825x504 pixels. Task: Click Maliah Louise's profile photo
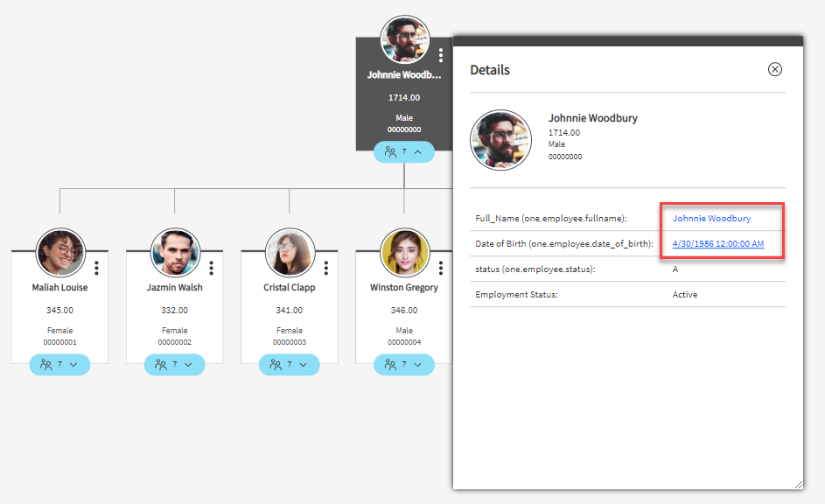(x=60, y=253)
